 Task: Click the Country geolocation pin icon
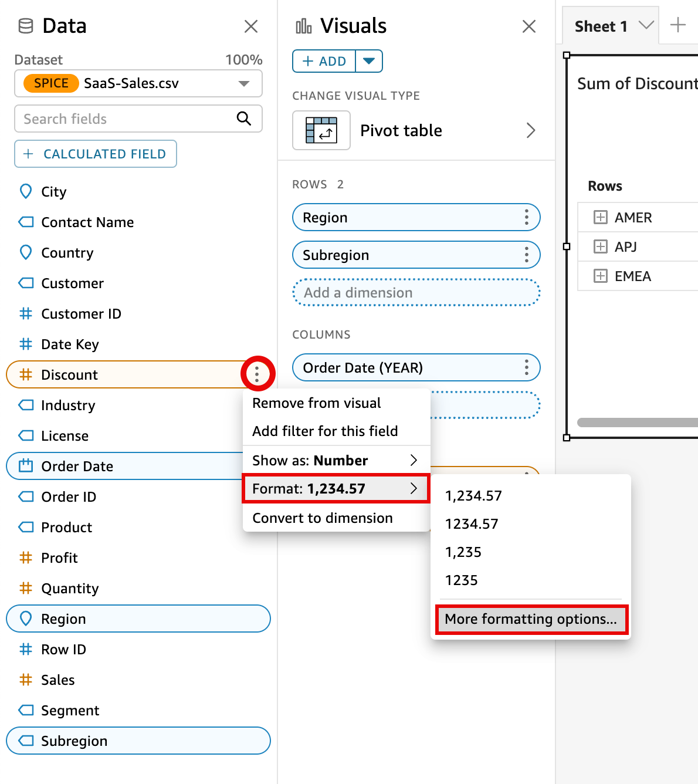(26, 252)
